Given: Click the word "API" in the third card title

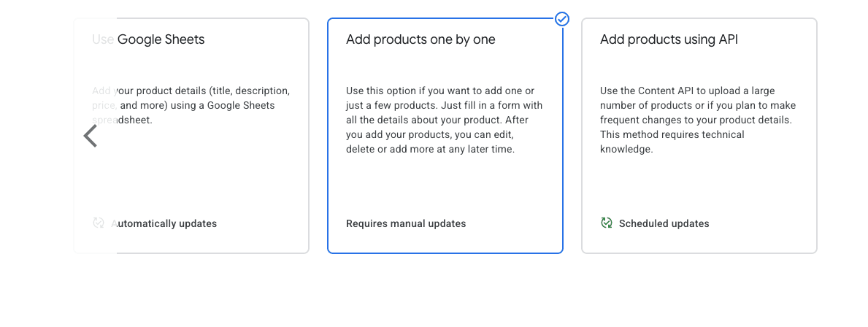Looking at the screenshot, I should point(727,39).
